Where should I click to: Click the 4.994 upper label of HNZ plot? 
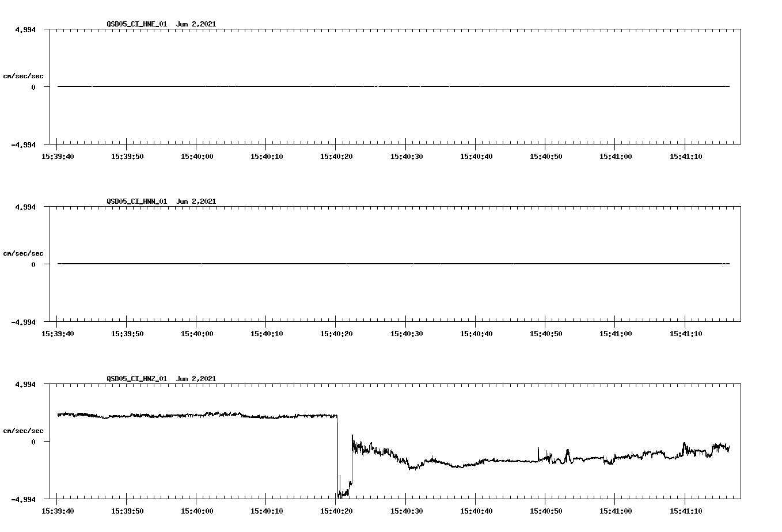(x=25, y=384)
